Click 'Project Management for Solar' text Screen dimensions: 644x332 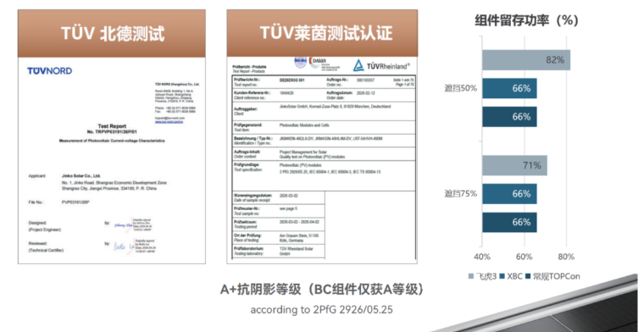[303, 152]
